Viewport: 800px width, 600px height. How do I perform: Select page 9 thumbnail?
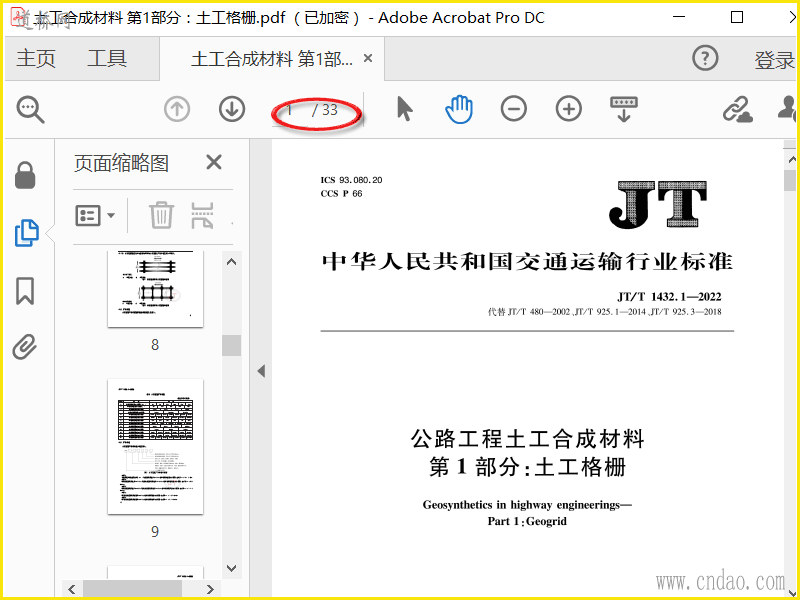[155, 446]
